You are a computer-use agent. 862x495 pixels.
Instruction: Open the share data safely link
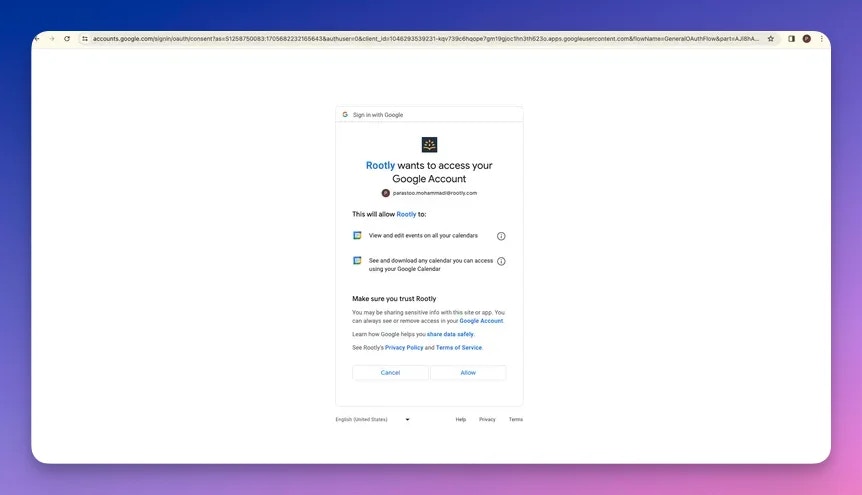(450, 334)
